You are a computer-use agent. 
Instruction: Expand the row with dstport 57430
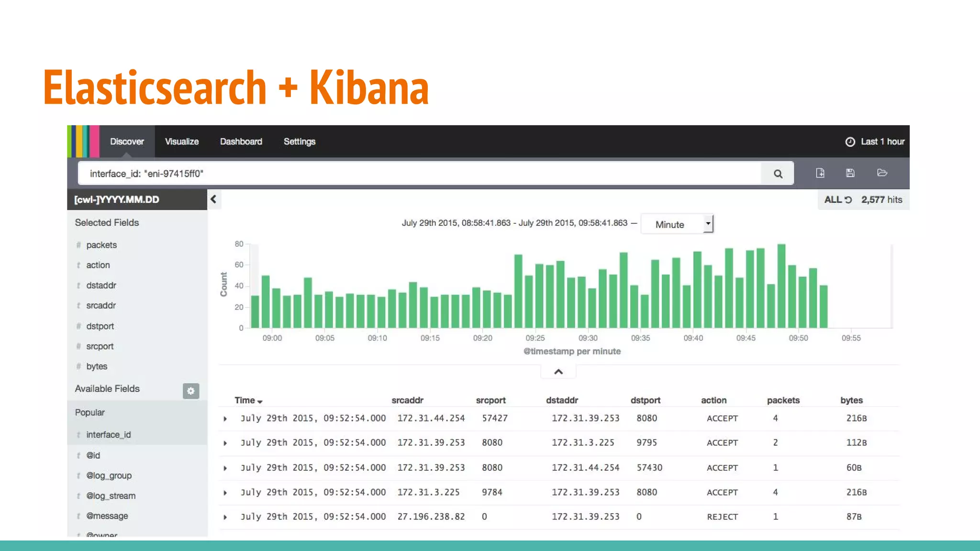point(225,468)
